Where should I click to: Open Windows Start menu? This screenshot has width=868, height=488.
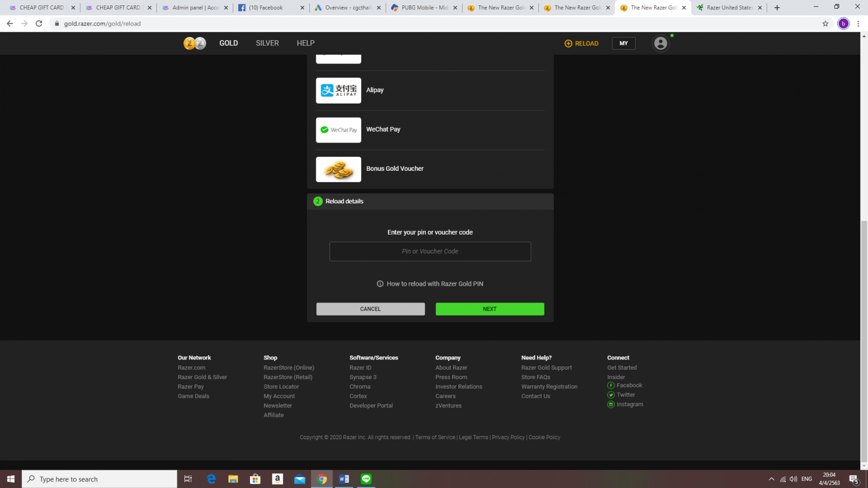[11, 479]
